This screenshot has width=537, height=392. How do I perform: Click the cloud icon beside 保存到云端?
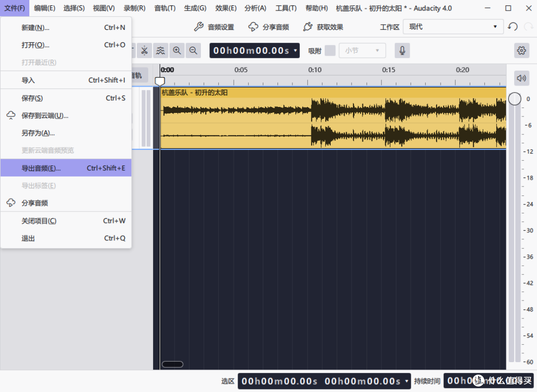[11, 115]
